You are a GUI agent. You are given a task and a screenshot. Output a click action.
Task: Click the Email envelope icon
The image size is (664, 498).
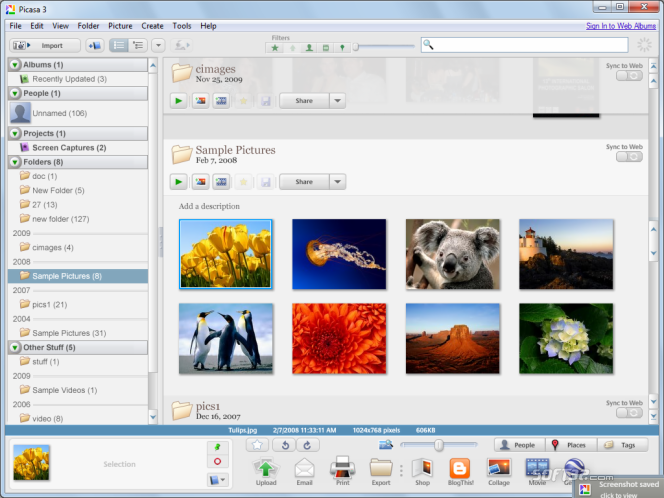[304, 468]
